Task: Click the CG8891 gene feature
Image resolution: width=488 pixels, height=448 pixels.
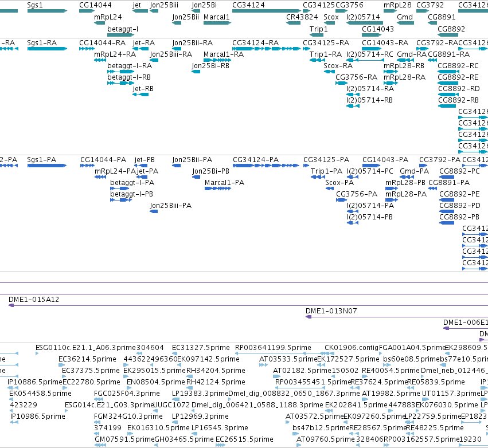Action: [x=432, y=23]
